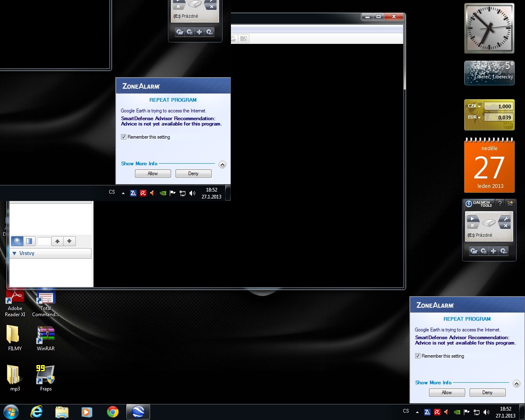Mount image with Daemon Tools play button, right-side gadget

472,219
